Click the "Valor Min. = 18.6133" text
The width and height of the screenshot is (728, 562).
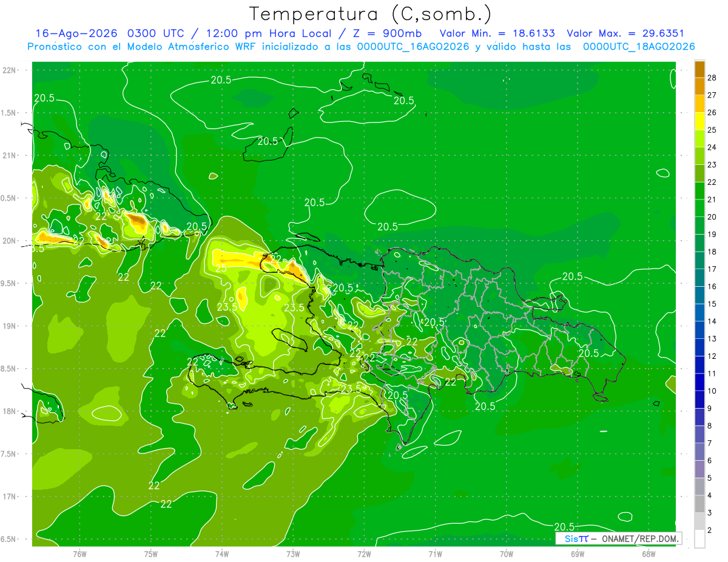[497, 33]
